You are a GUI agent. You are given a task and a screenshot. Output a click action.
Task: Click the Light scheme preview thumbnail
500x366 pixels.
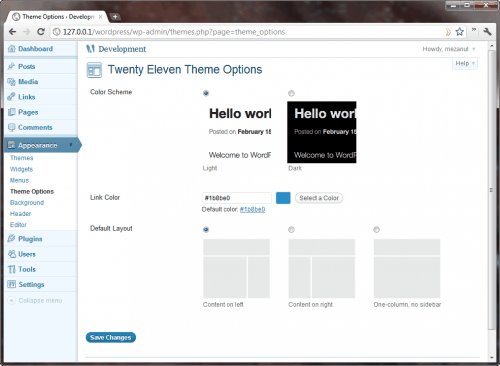pyautogui.click(x=237, y=132)
